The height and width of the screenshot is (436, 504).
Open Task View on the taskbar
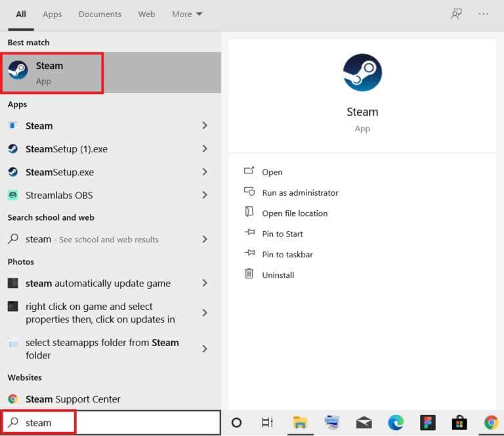(267, 422)
